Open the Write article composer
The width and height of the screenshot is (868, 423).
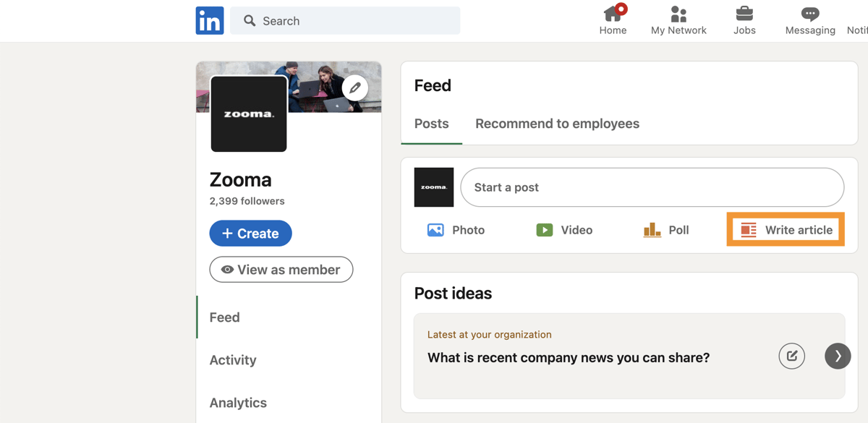pos(785,229)
